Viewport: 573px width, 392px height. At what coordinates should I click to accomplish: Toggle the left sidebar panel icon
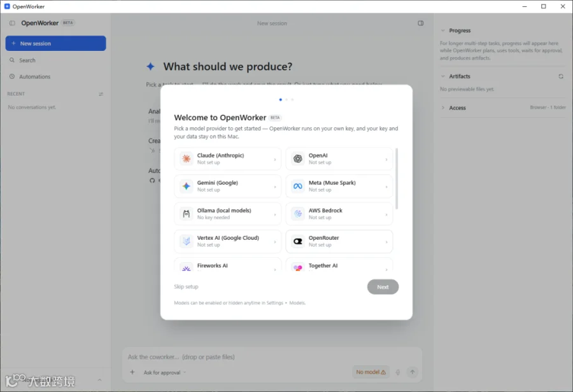point(12,23)
